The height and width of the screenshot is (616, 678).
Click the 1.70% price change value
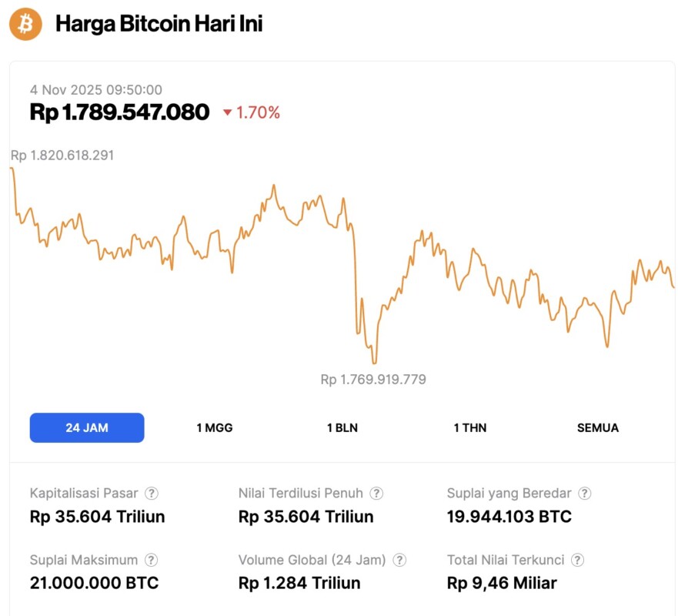(258, 113)
